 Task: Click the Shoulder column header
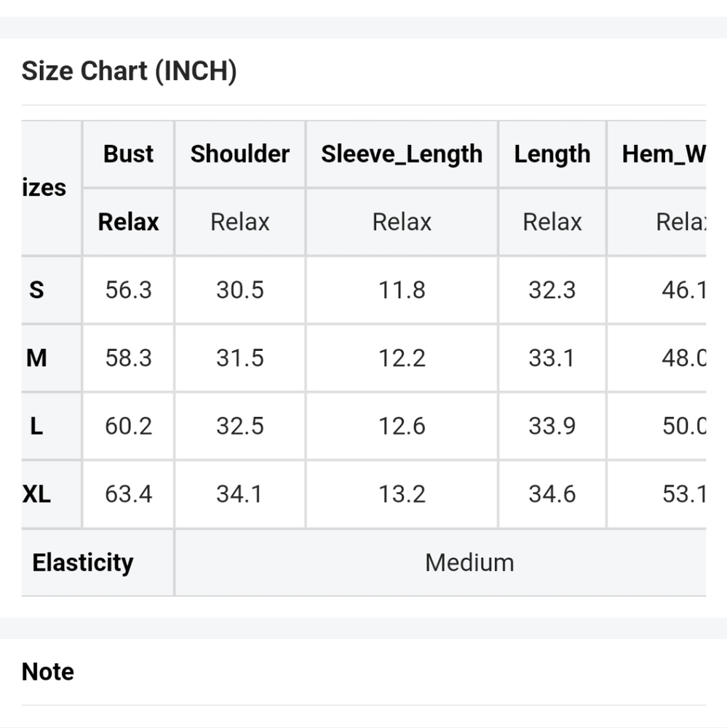(x=240, y=154)
